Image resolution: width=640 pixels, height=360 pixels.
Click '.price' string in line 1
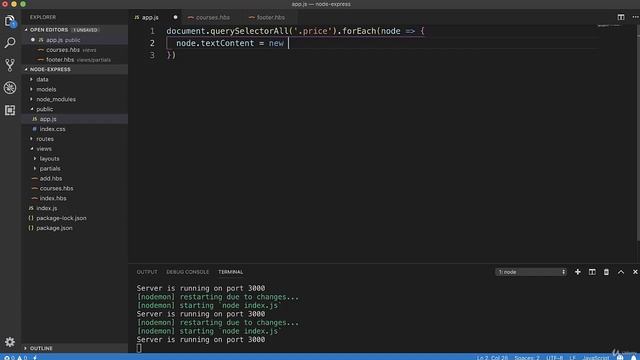coord(313,31)
